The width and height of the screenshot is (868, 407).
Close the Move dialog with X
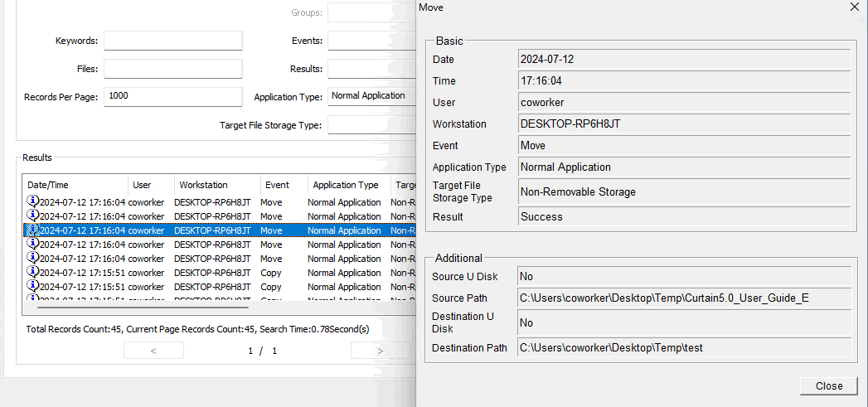[855, 7]
